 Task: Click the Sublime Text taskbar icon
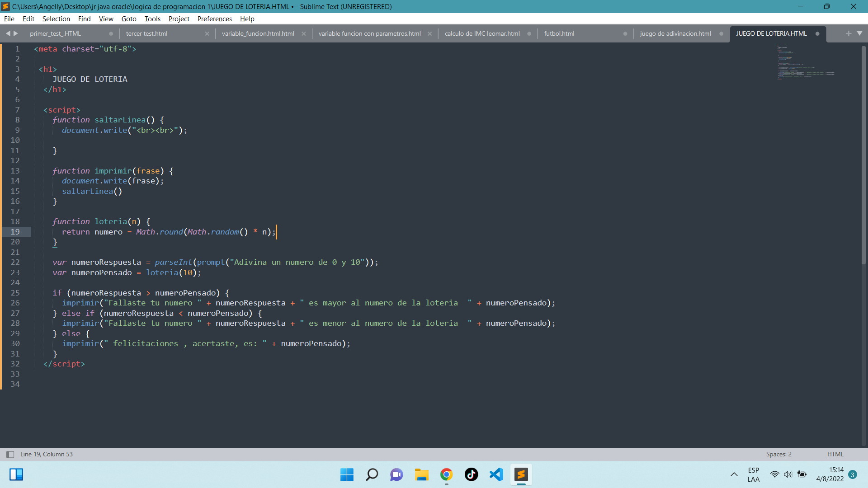[x=521, y=474]
